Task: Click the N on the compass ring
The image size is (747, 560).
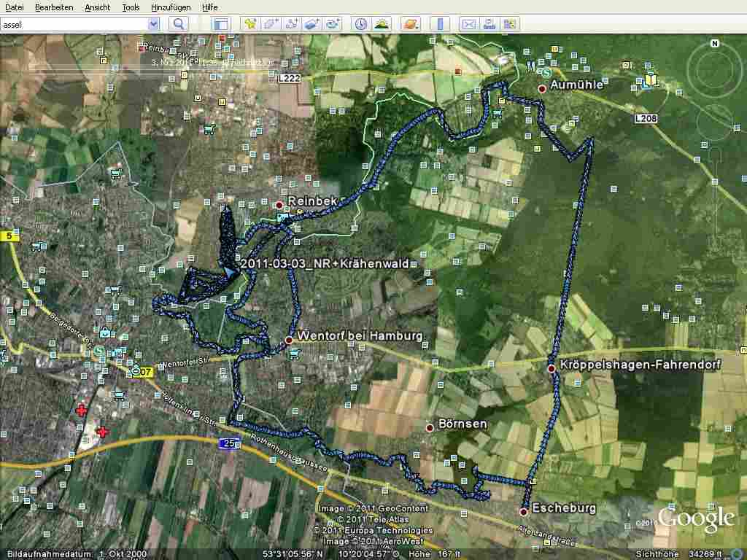Action: 714,43
